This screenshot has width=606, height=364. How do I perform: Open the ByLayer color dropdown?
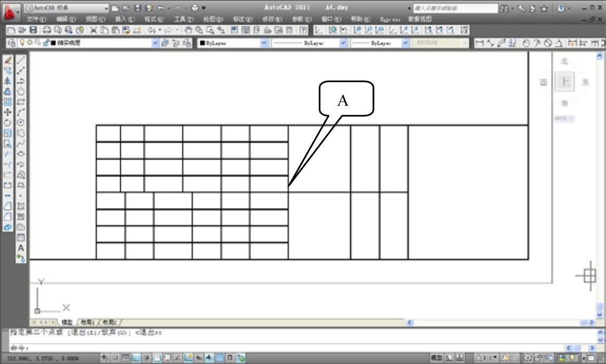[264, 43]
